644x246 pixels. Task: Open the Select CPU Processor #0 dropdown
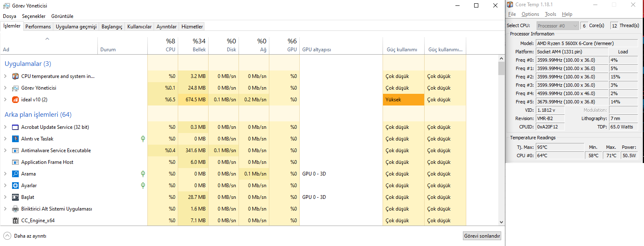coord(557,26)
